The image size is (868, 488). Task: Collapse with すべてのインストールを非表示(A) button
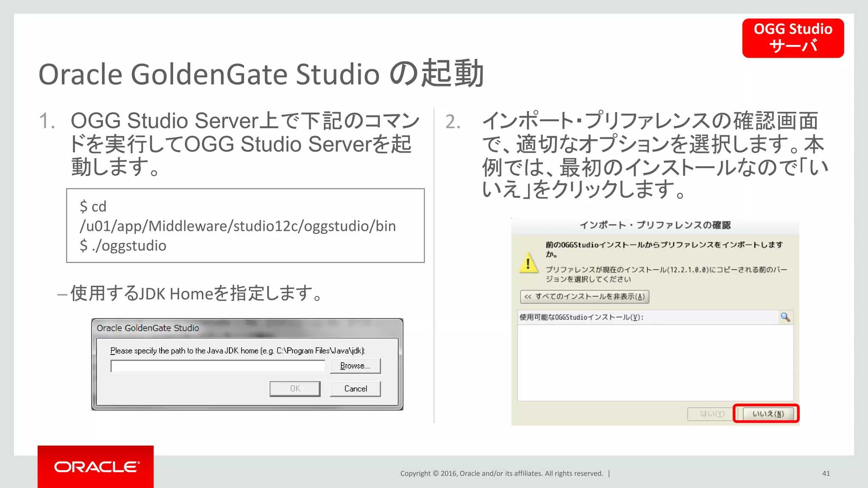click(584, 297)
